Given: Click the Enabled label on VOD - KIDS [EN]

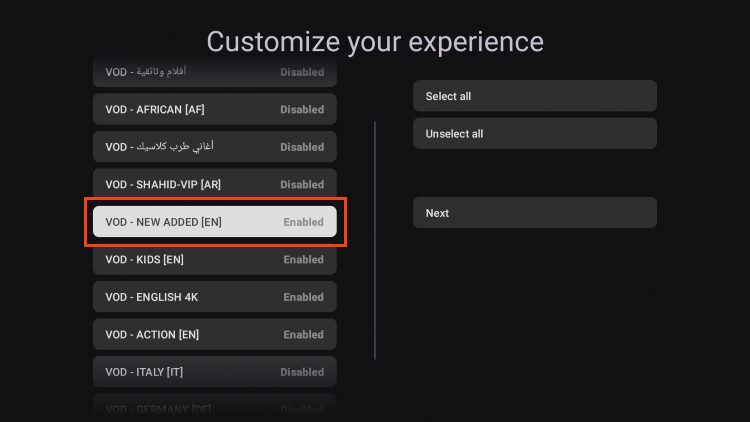Looking at the screenshot, I should click(x=303, y=259).
